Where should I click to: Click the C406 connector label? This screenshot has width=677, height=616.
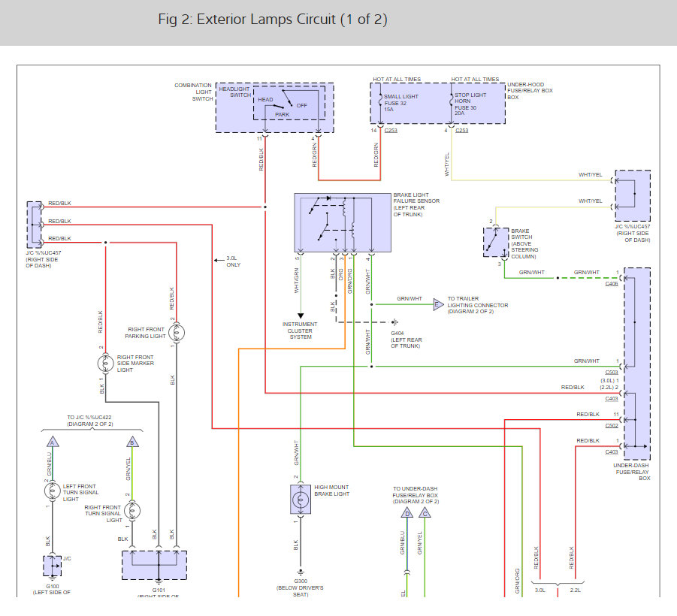pyautogui.click(x=612, y=284)
